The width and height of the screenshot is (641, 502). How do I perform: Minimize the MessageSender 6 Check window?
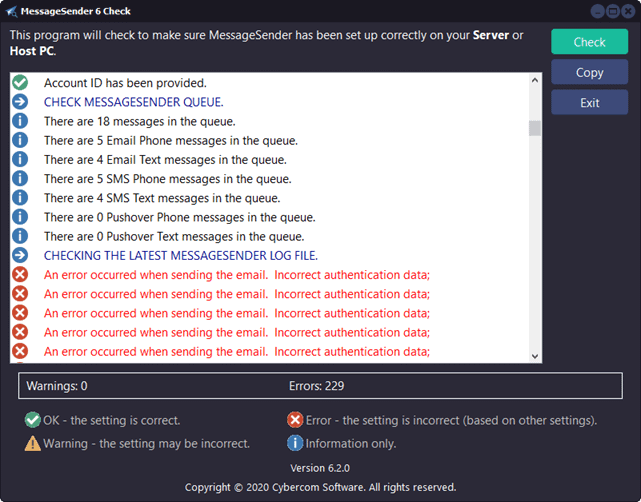[597, 11]
